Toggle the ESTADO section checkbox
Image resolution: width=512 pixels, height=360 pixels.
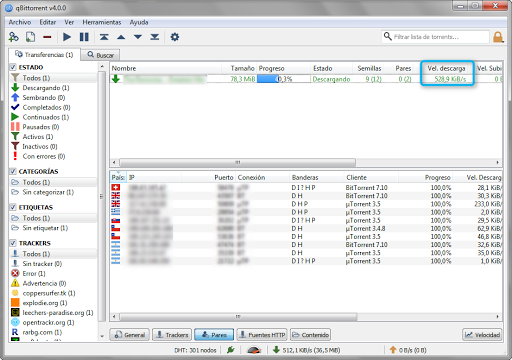pos(13,67)
